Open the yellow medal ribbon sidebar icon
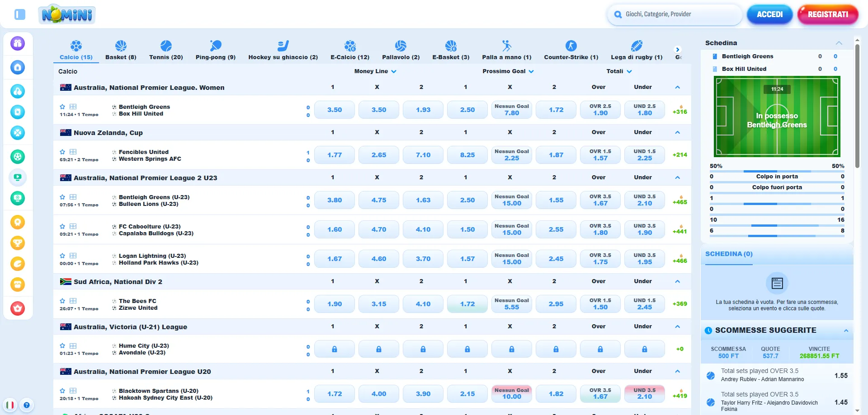 [x=18, y=222]
